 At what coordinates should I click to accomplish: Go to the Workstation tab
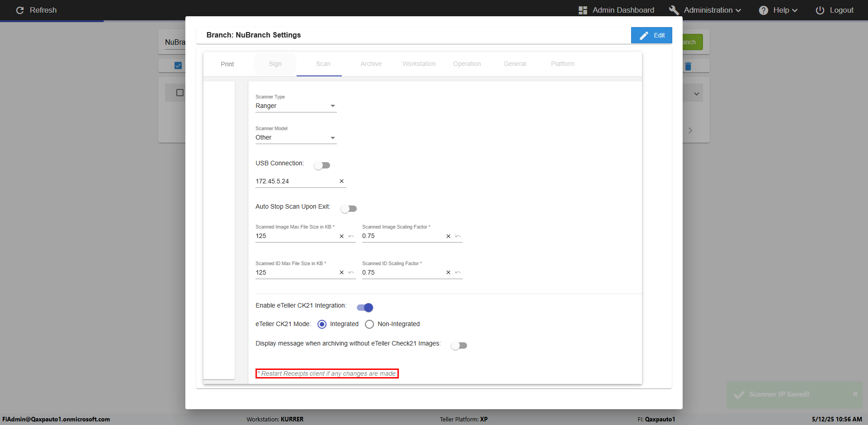tap(419, 64)
